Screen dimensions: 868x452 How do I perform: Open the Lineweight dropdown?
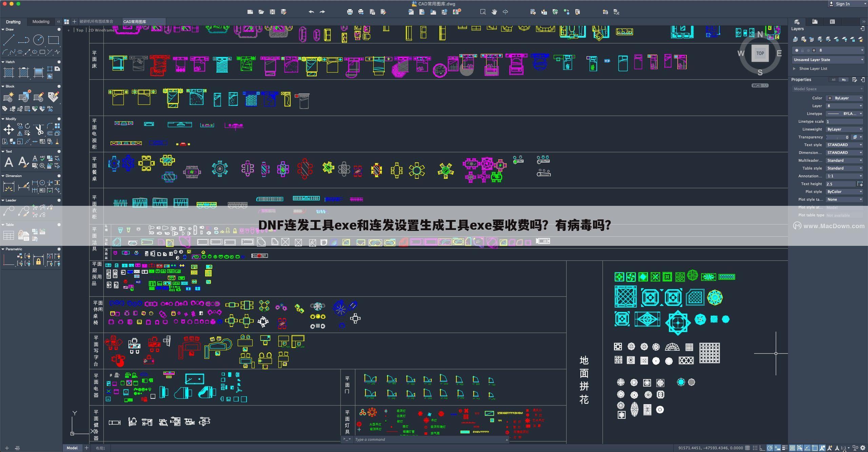click(x=844, y=129)
